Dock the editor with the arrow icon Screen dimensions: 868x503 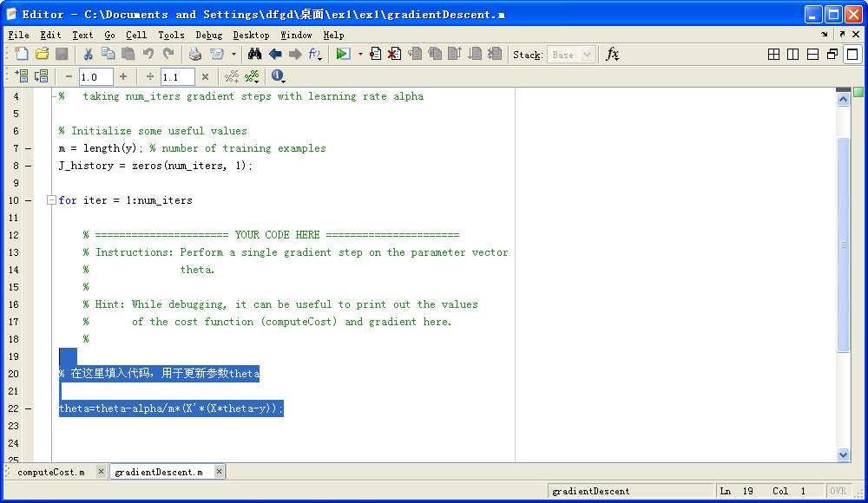pyautogui.click(x=825, y=35)
